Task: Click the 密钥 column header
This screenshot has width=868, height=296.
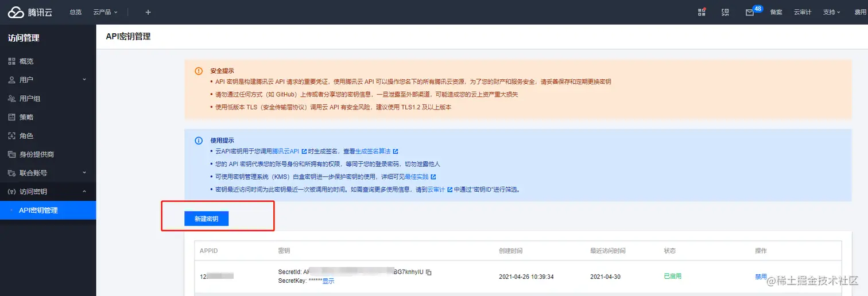Action: pos(284,251)
